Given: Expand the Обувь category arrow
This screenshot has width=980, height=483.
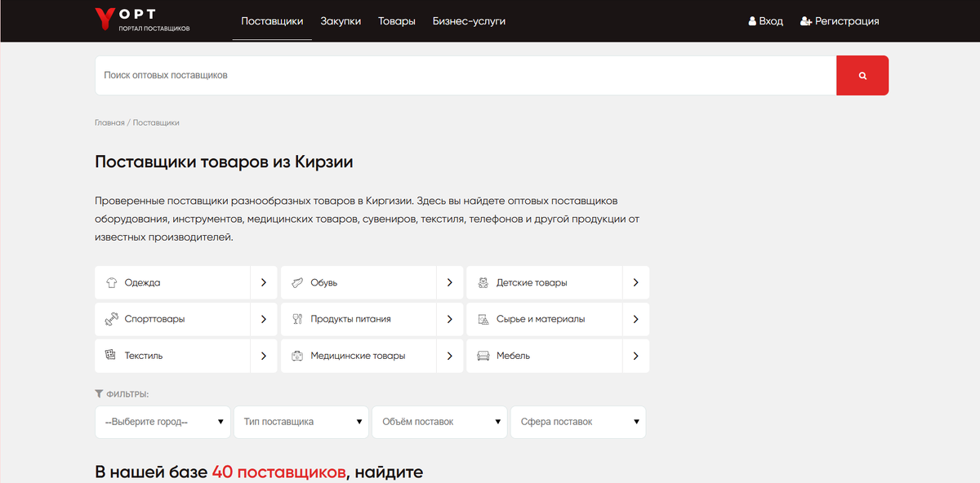Looking at the screenshot, I should pyautogui.click(x=450, y=282).
